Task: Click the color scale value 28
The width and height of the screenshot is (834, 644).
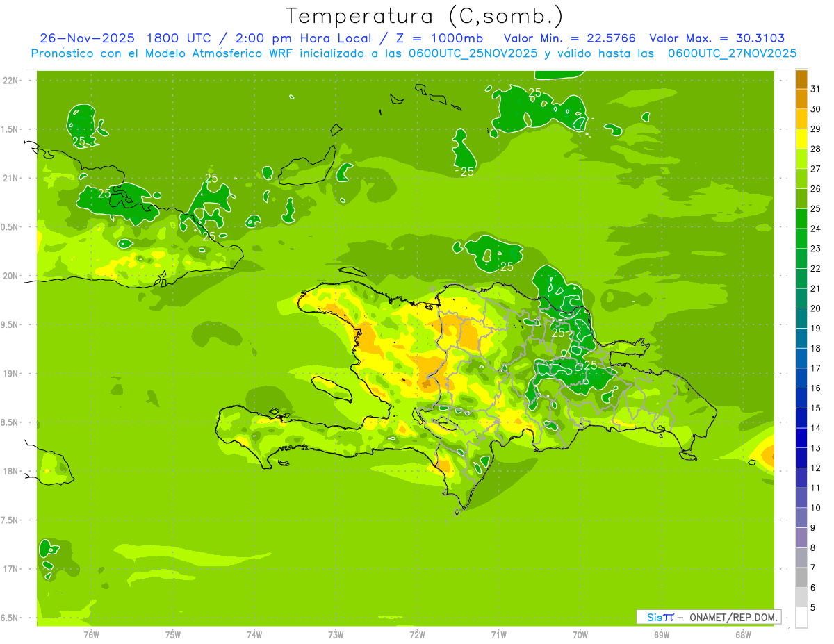Action: 816,149
